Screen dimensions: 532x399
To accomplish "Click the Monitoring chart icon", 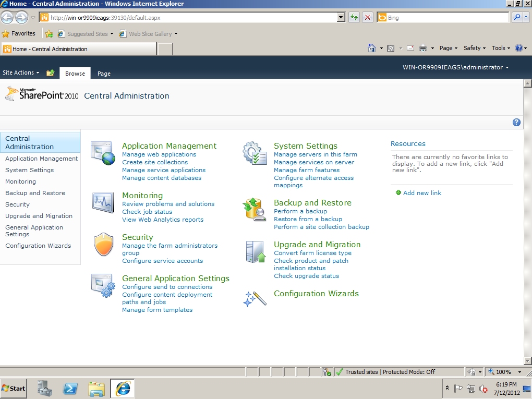I will (102, 202).
